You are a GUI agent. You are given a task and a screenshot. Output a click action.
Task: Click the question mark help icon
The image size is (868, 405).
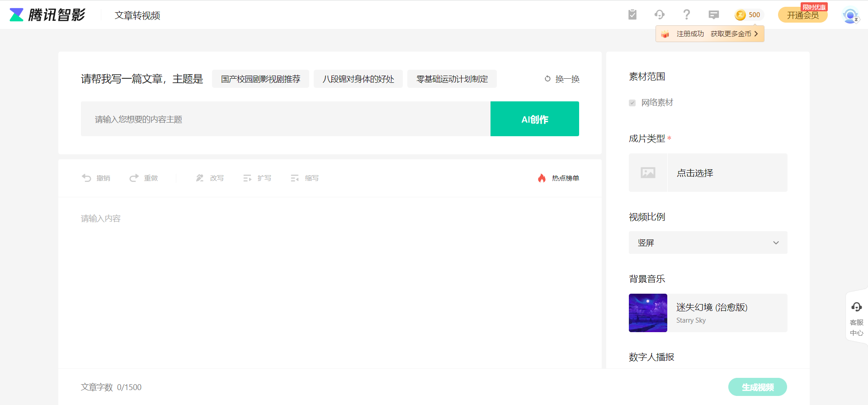coord(686,15)
